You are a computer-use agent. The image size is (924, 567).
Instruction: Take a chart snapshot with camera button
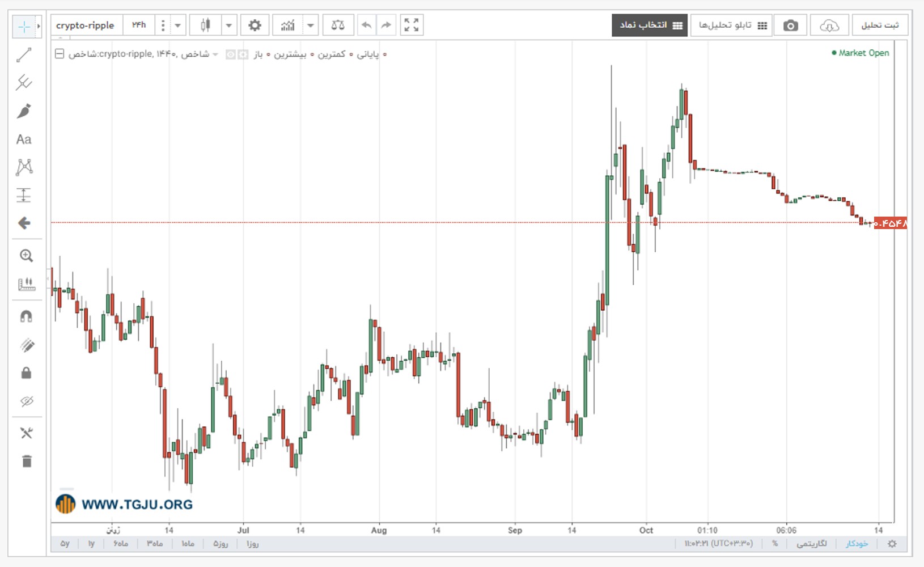coord(791,26)
